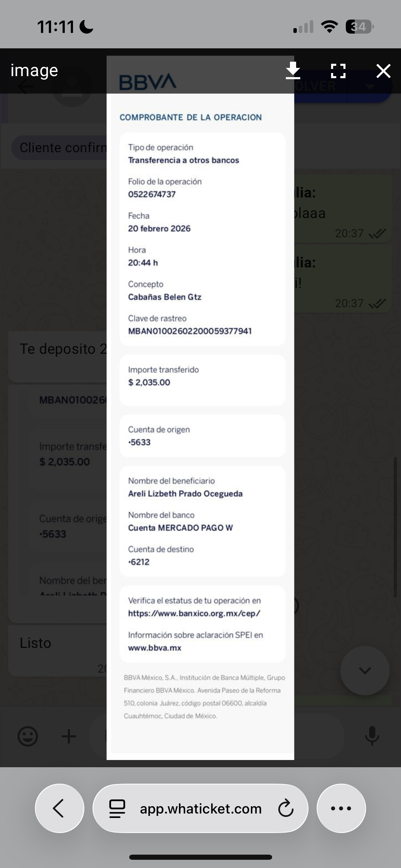This screenshot has width=401, height=868.
Task: Reload the app.whaticket.com page
Action: pyautogui.click(x=285, y=808)
